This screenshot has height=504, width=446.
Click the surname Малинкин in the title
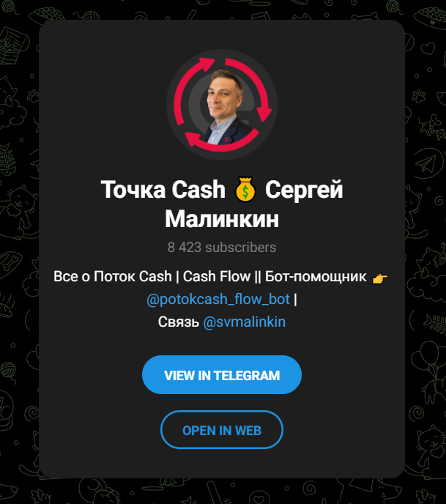coord(222,219)
